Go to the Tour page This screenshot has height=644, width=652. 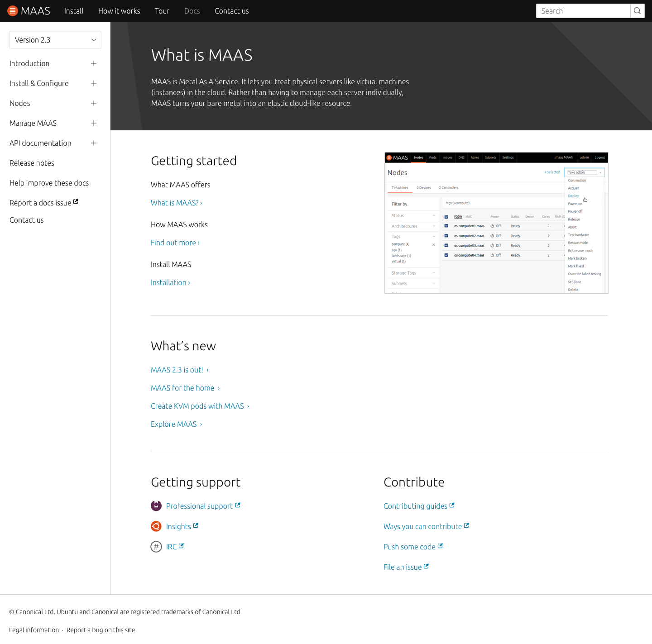tap(162, 11)
